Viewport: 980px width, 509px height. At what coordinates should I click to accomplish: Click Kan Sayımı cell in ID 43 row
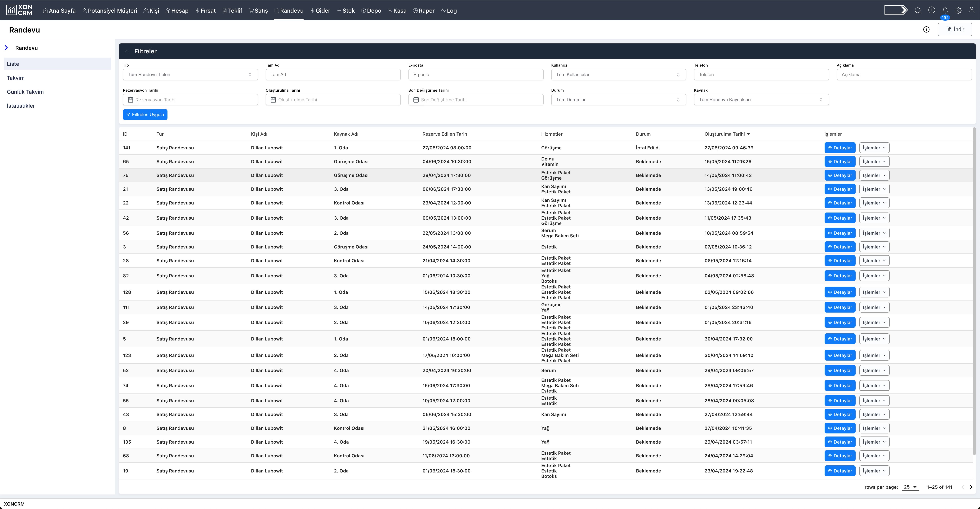click(553, 414)
